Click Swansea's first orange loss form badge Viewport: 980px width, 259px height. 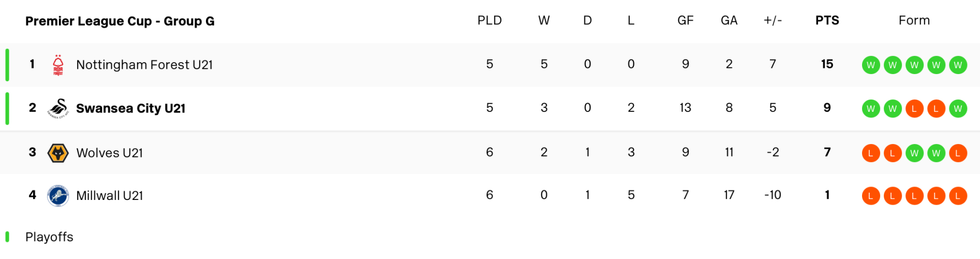tap(914, 109)
